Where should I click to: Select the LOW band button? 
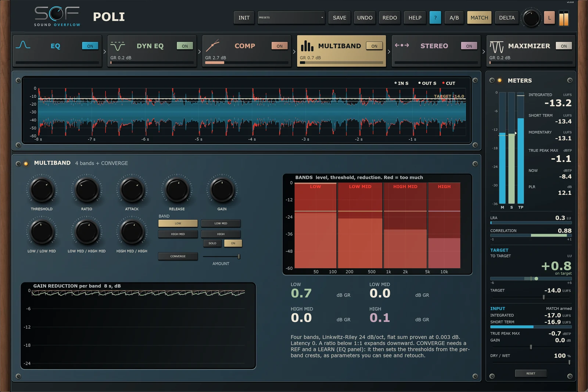click(x=178, y=223)
